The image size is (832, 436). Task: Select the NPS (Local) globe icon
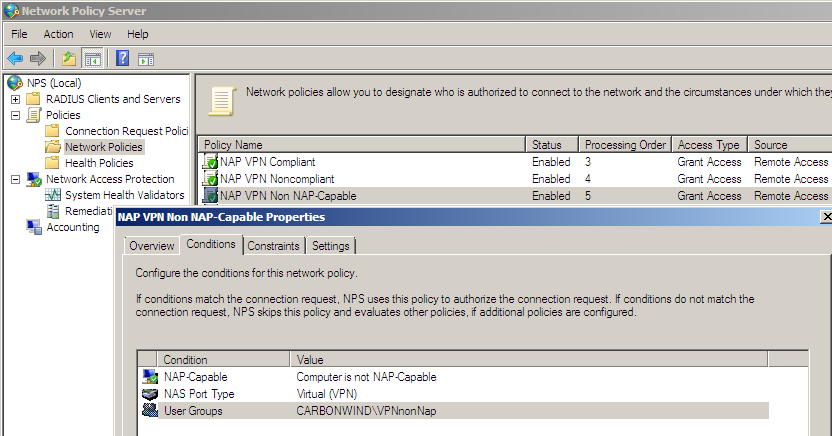coord(15,83)
